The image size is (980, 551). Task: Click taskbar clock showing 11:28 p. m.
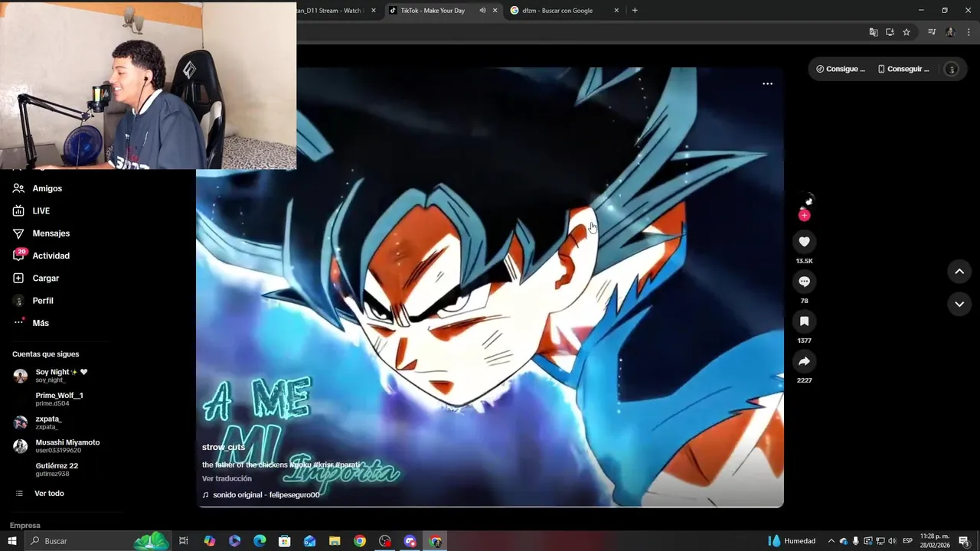[x=935, y=541]
